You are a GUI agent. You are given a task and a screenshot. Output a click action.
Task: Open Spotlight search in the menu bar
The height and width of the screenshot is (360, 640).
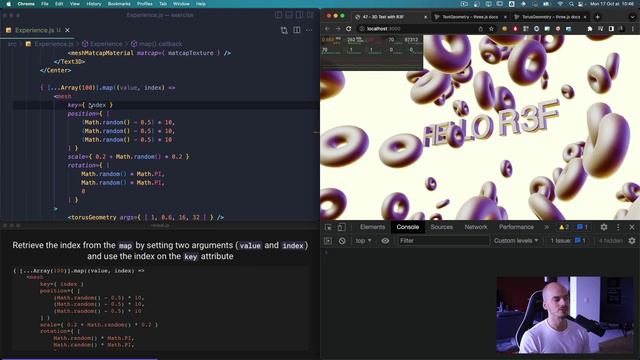pyautogui.click(x=571, y=4)
